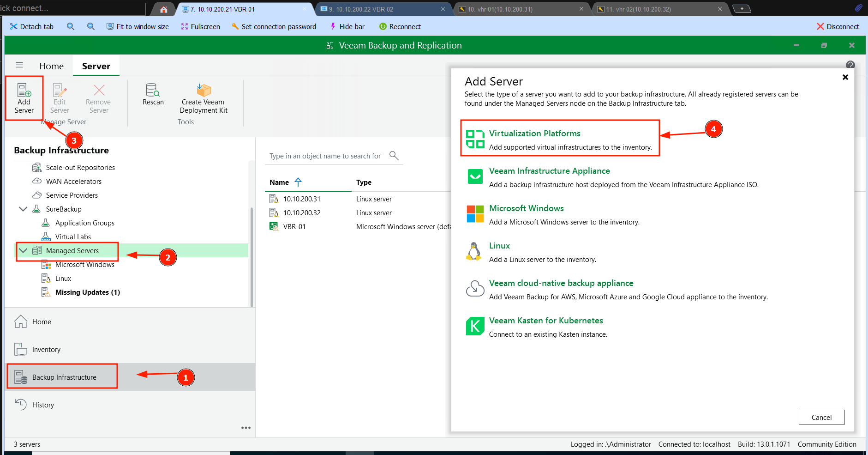Click the Home navigation house icon
This screenshot has height=455, width=868.
tap(21, 322)
